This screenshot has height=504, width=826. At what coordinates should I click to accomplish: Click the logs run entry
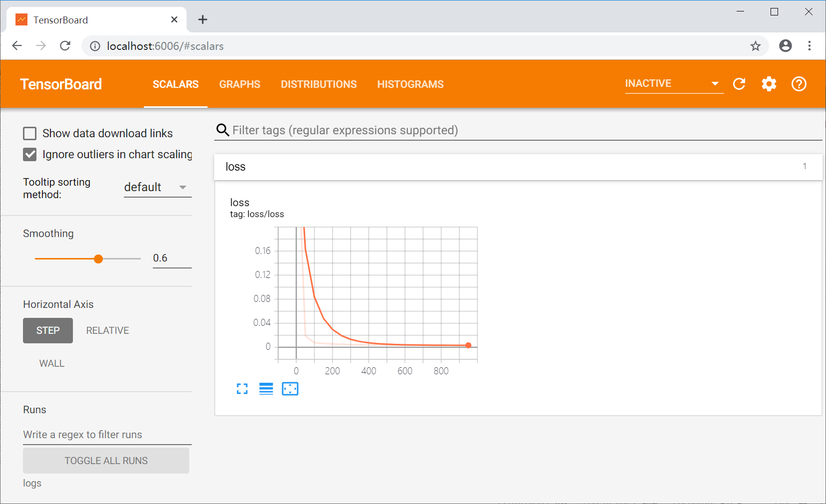click(x=32, y=483)
